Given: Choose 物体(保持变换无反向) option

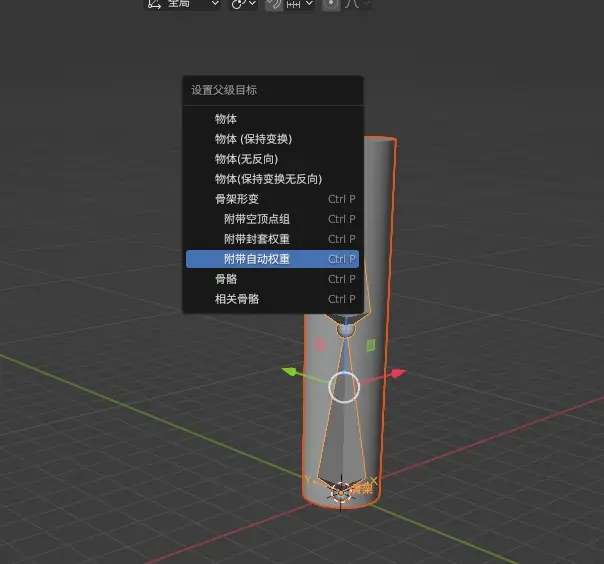Looking at the screenshot, I should 272,179.
